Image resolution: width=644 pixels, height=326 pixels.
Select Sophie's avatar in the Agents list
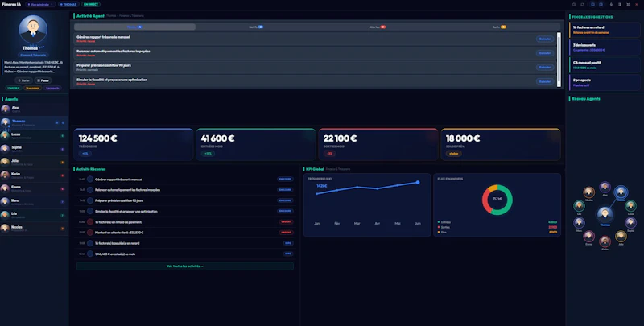click(x=5, y=149)
